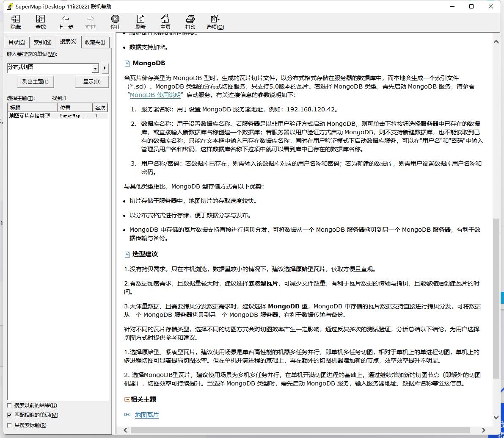
Task: Click the horizontal scrollbar left arrow
Action: pos(126,430)
